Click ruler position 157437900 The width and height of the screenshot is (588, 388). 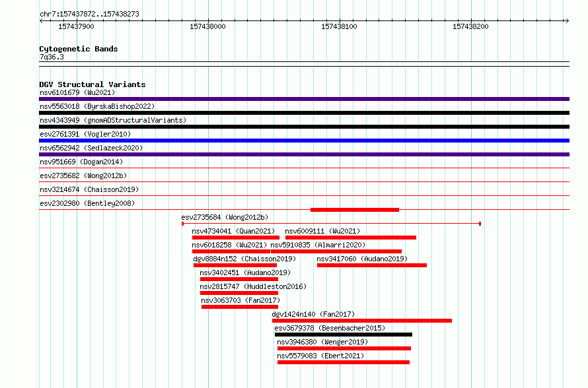(76, 26)
